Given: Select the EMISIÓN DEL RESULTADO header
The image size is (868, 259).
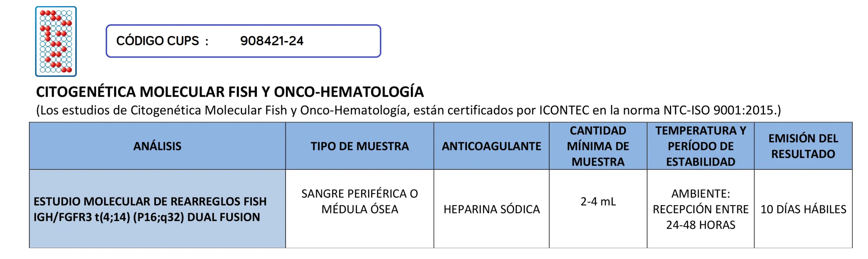Looking at the screenshot, I should (x=803, y=146).
